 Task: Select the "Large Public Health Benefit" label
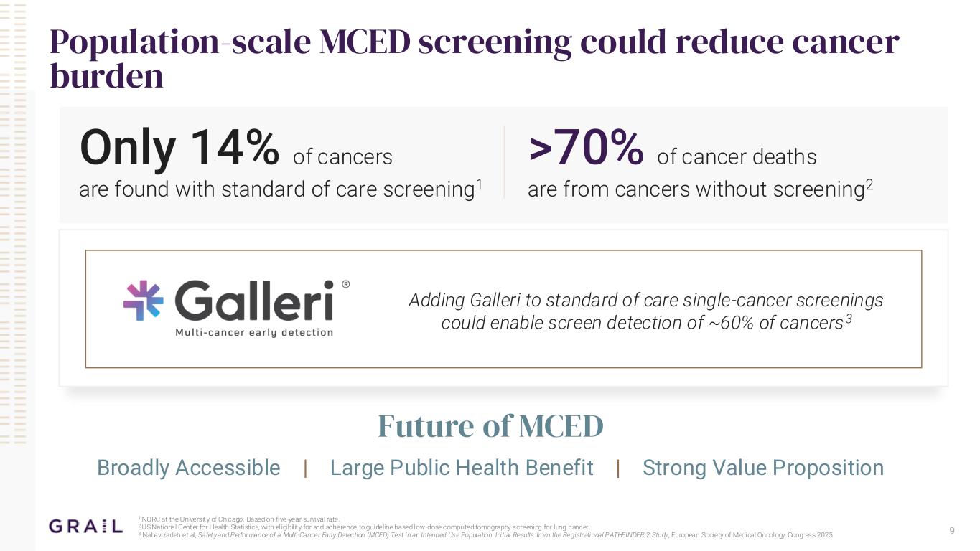coord(462,468)
